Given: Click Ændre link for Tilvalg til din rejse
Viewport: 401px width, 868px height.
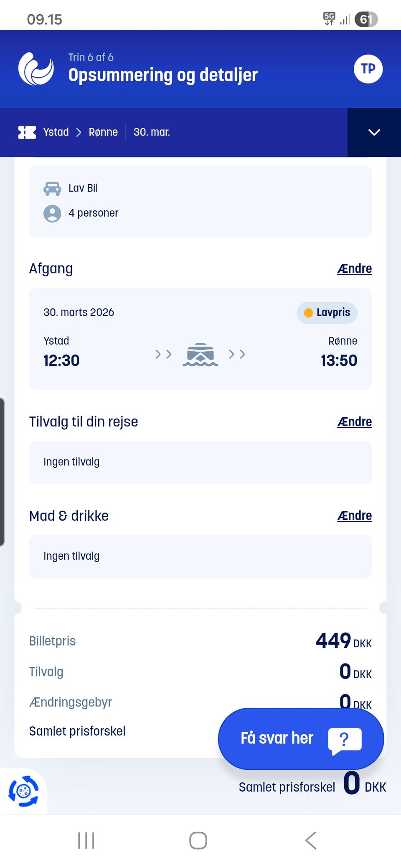Looking at the screenshot, I should click(354, 422).
